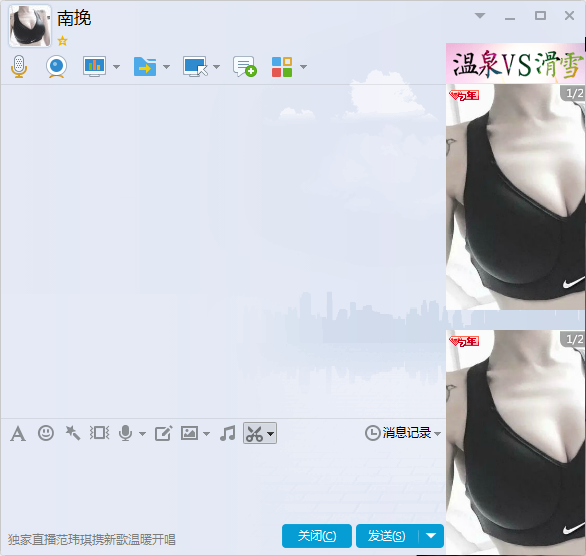Expand the remote desktop dropdown arrow

pyautogui.click(x=216, y=67)
